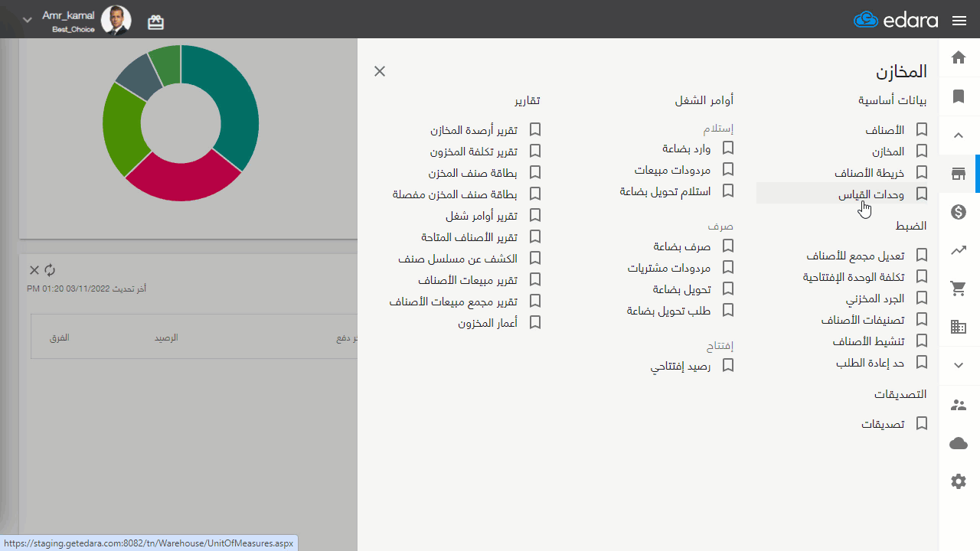Image resolution: width=980 pixels, height=551 pixels.
Task: Open the hamburger main menu
Action: [959, 21]
